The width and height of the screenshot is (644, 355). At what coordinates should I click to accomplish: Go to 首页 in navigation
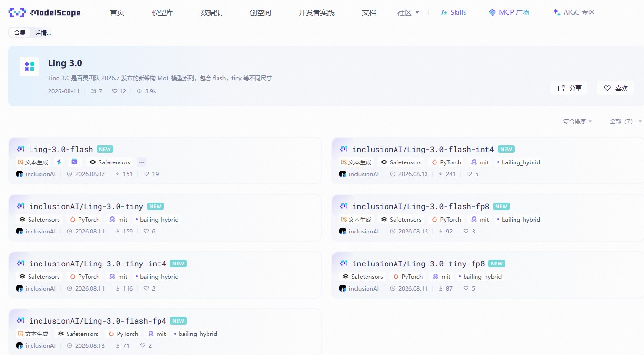coord(117,12)
